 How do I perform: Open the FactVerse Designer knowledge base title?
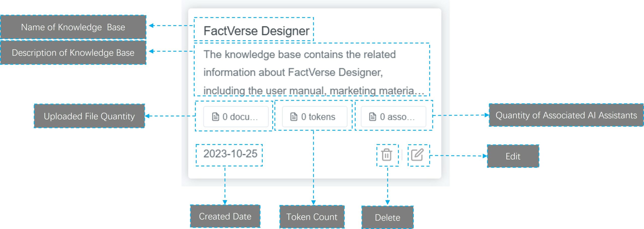pos(256,31)
